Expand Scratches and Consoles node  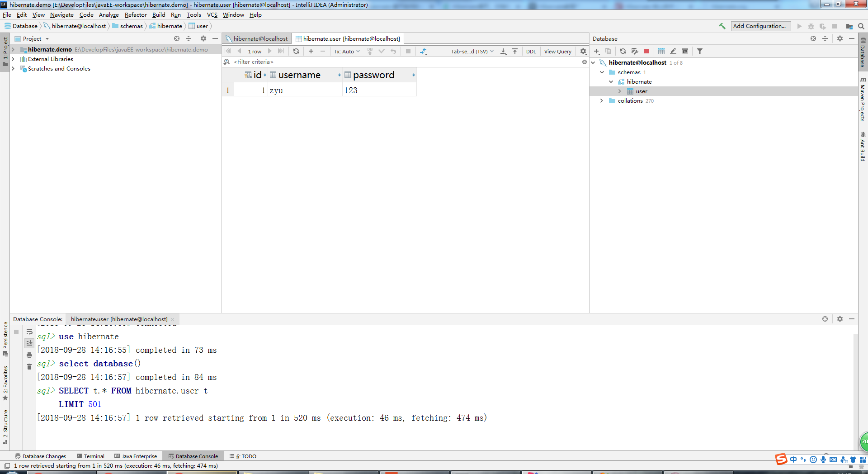click(13, 69)
